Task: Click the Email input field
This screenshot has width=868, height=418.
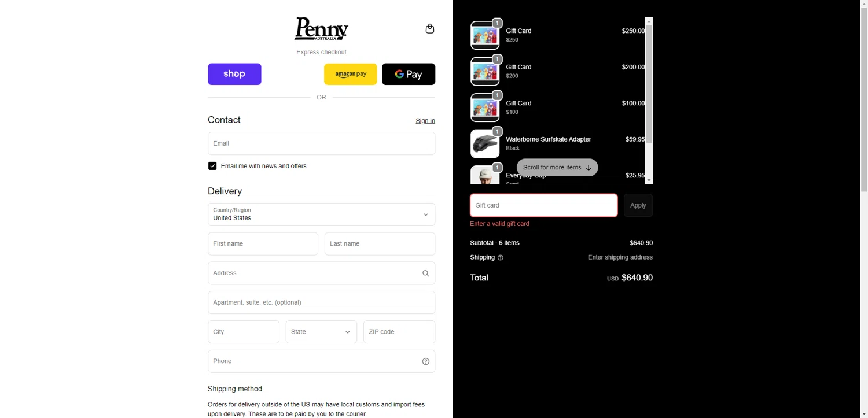Action: tap(322, 143)
